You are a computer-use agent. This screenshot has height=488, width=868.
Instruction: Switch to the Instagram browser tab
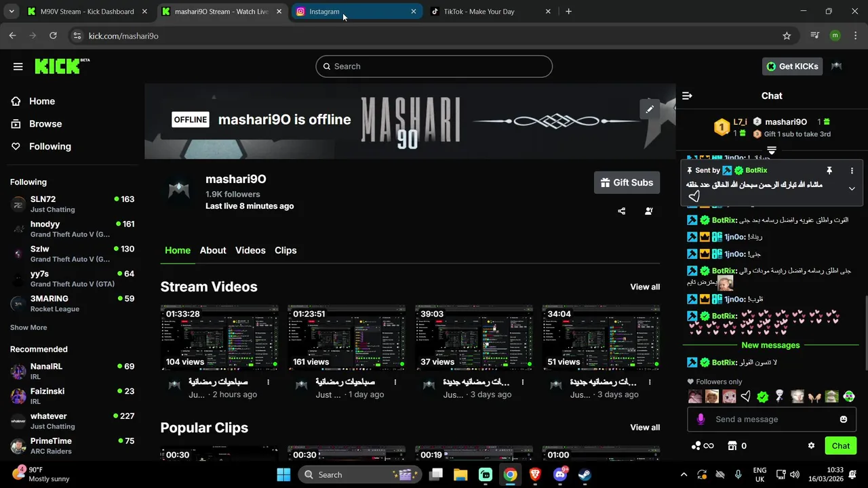pos(357,12)
